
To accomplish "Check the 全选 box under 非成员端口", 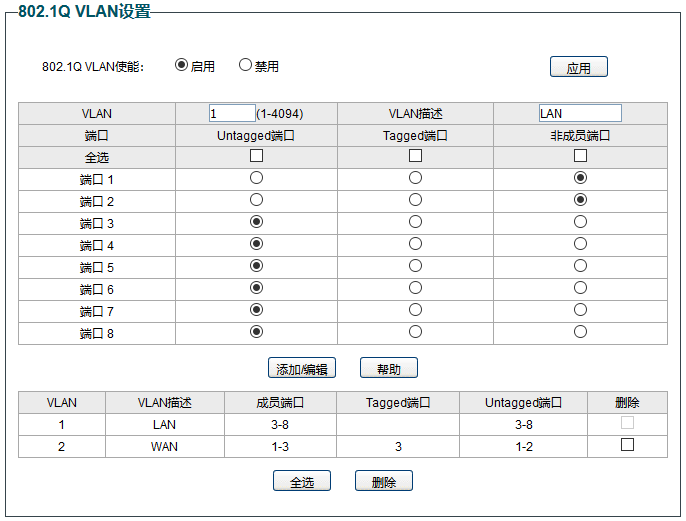I will 580,156.
